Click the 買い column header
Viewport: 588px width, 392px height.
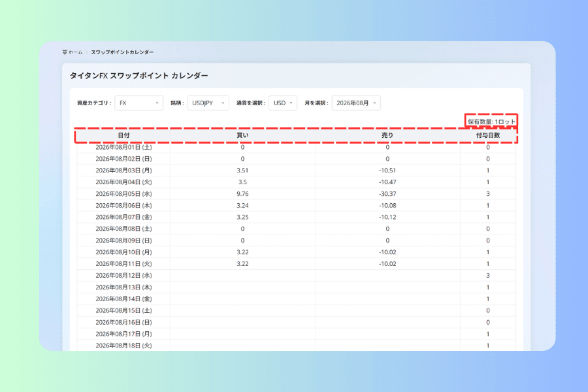coord(242,135)
